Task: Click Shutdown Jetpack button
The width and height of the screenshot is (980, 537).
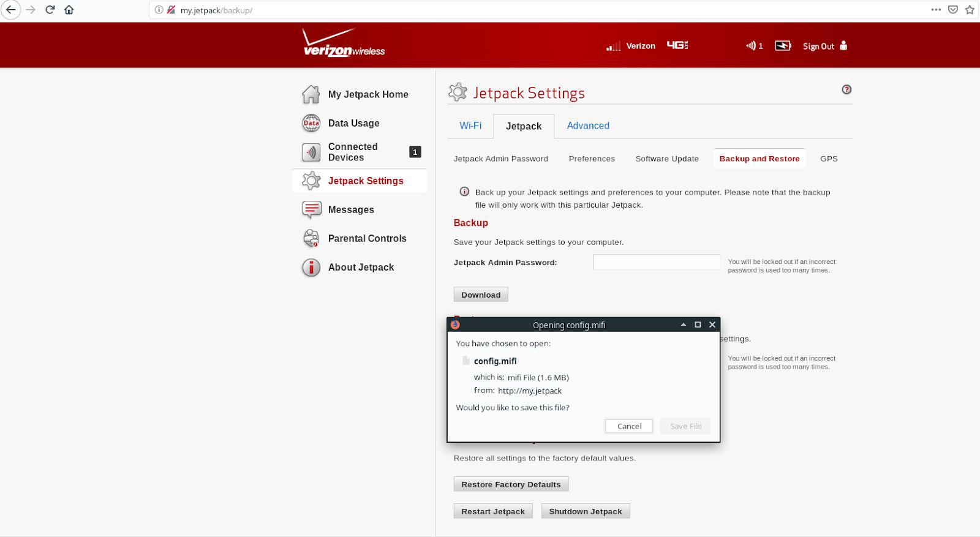Action: click(x=586, y=511)
